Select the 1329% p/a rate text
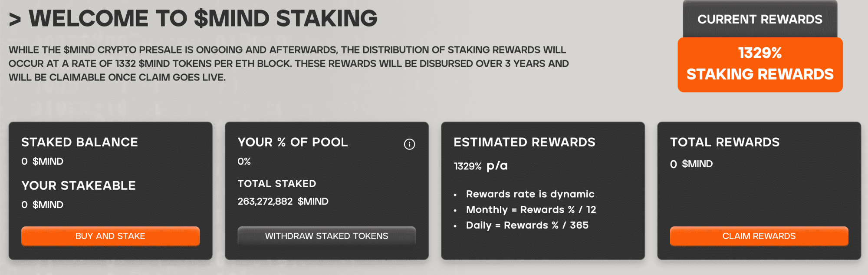The width and height of the screenshot is (868, 275). [480, 166]
